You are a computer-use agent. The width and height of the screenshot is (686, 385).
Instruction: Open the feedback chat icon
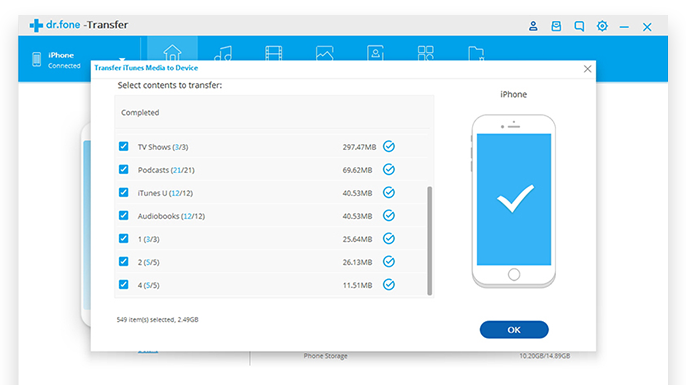(579, 26)
